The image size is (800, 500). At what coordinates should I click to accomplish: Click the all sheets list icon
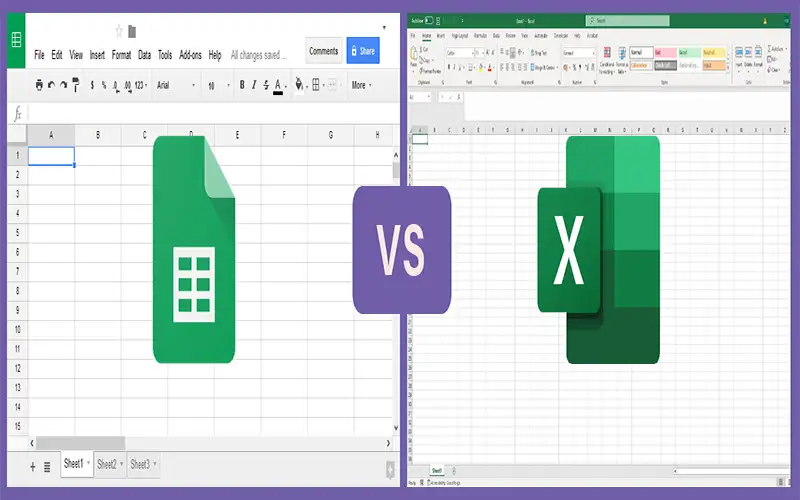pos(47,466)
